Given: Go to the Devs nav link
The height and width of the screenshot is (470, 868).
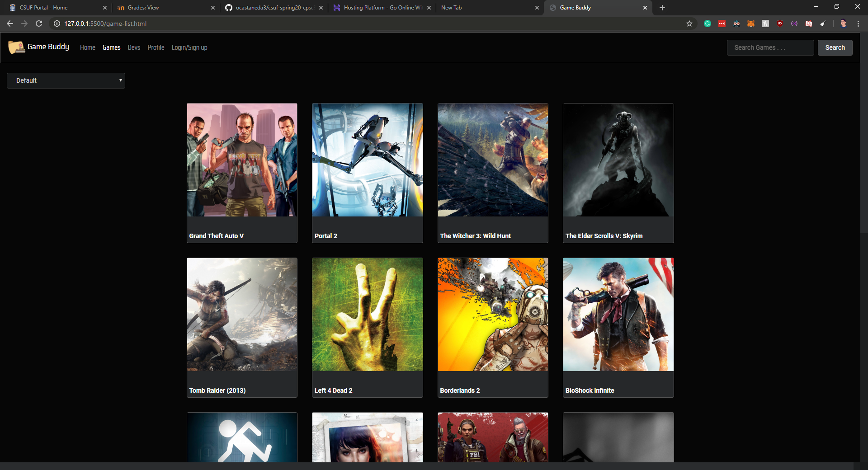Looking at the screenshot, I should (x=134, y=47).
